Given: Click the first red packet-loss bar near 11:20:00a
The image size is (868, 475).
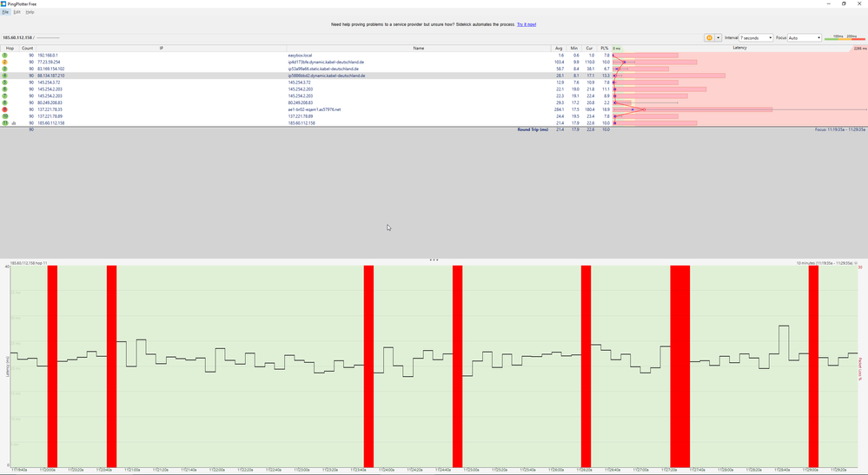Looking at the screenshot, I should click(52, 366).
